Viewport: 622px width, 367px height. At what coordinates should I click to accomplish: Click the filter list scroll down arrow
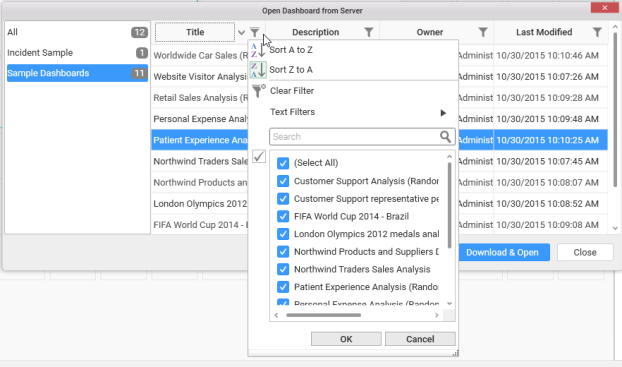pyautogui.click(x=449, y=304)
